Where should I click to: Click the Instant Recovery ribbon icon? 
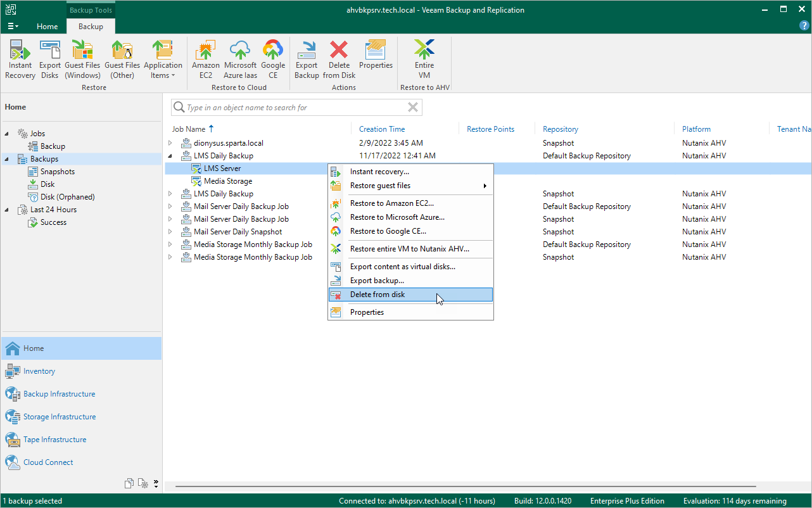point(20,60)
